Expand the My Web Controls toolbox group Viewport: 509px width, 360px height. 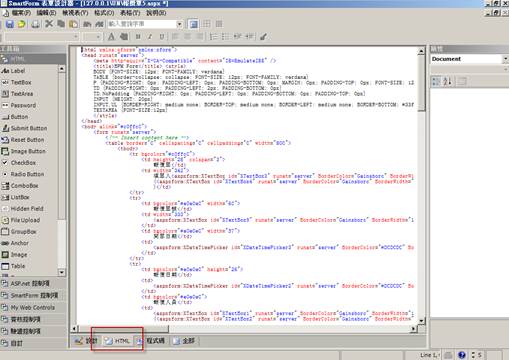(33, 307)
